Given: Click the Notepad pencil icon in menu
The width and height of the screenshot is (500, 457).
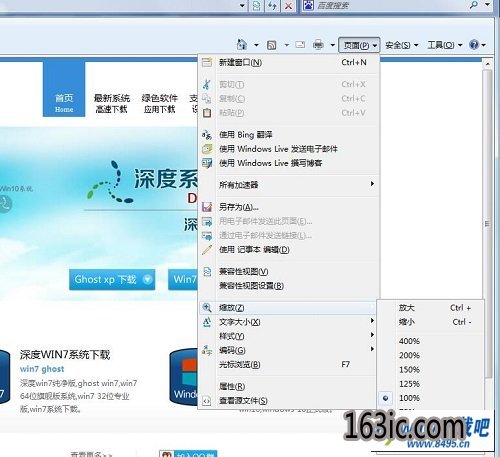Looking at the screenshot, I should [x=207, y=249].
